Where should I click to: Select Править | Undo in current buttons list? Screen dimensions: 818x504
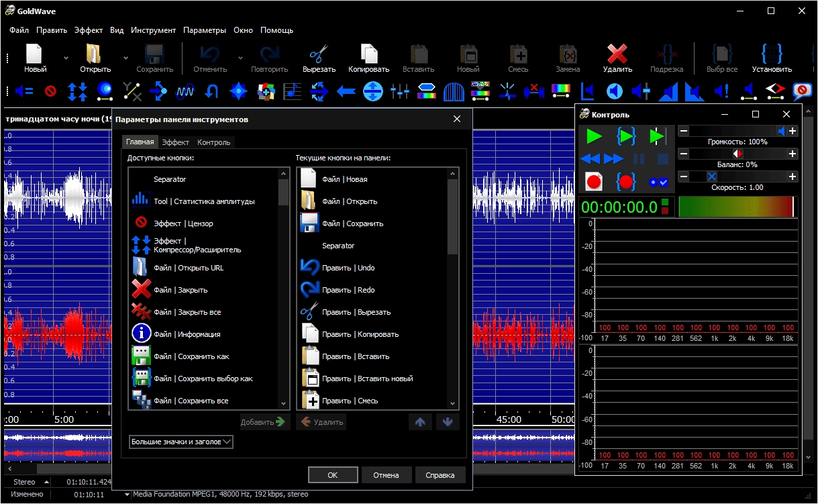(372, 268)
